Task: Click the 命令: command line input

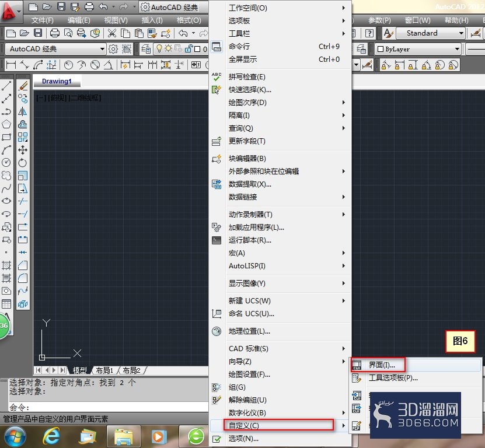Action: tap(108, 407)
